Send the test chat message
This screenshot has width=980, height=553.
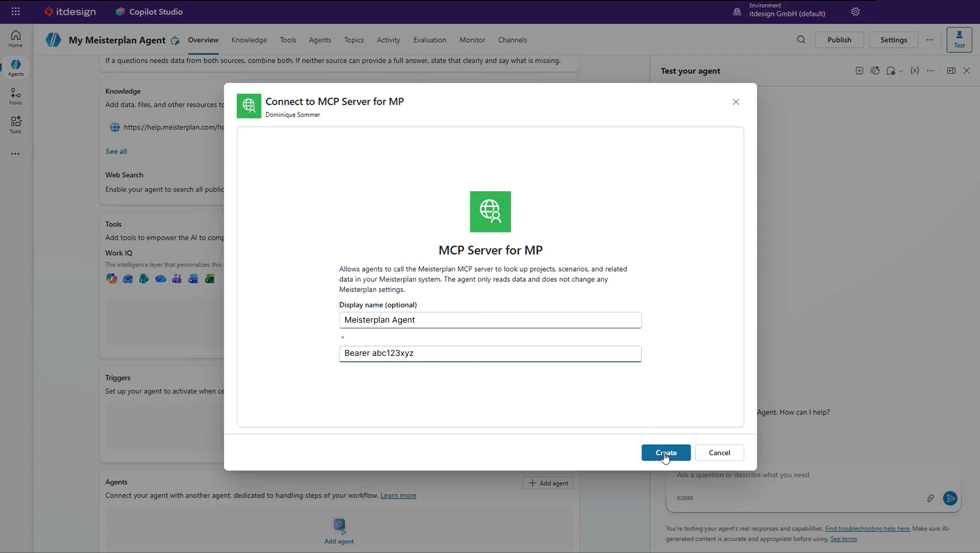point(950,498)
